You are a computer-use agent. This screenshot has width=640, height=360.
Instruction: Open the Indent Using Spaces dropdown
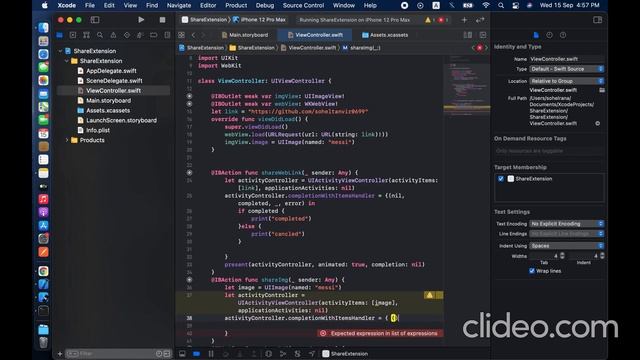[x=567, y=246]
